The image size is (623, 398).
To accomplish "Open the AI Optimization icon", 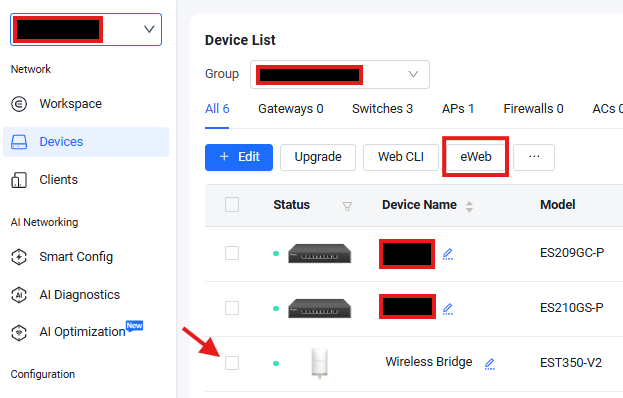I will click(x=19, y=332).
